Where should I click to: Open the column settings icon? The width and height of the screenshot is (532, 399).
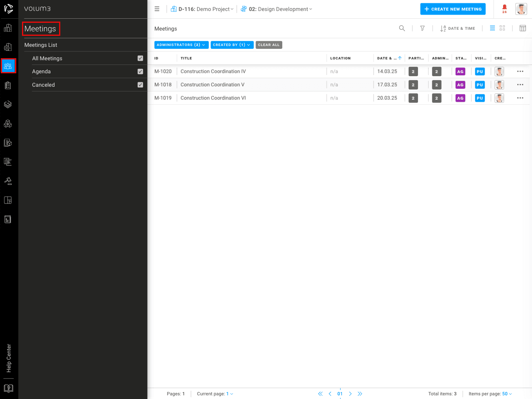tap(523, 28)
